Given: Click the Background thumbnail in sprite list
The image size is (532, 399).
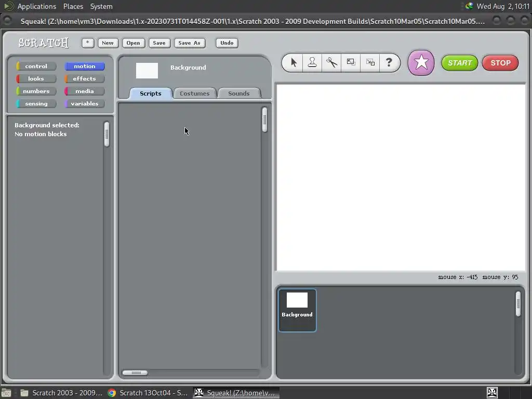Looking at the screenshot, I should pyautogui.click(x=297, y=310).
